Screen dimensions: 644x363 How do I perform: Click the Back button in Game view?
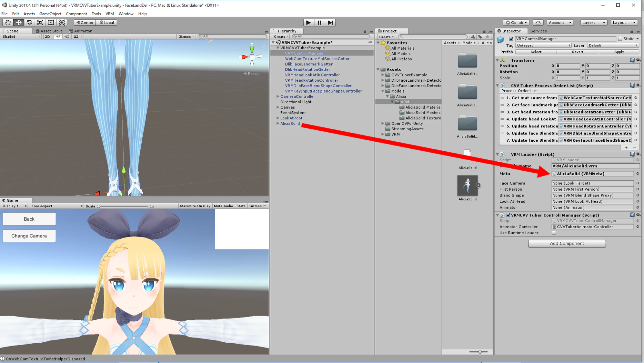29,219
